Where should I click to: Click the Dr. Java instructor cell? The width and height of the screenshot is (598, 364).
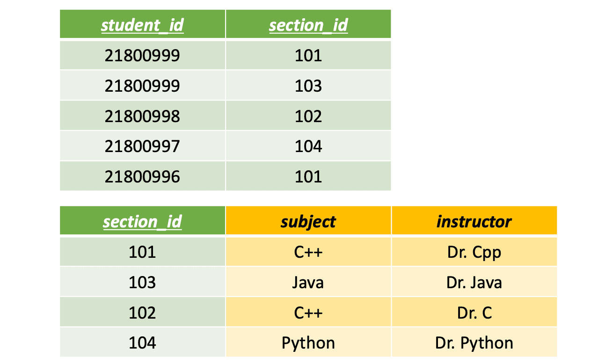[474, 282]
